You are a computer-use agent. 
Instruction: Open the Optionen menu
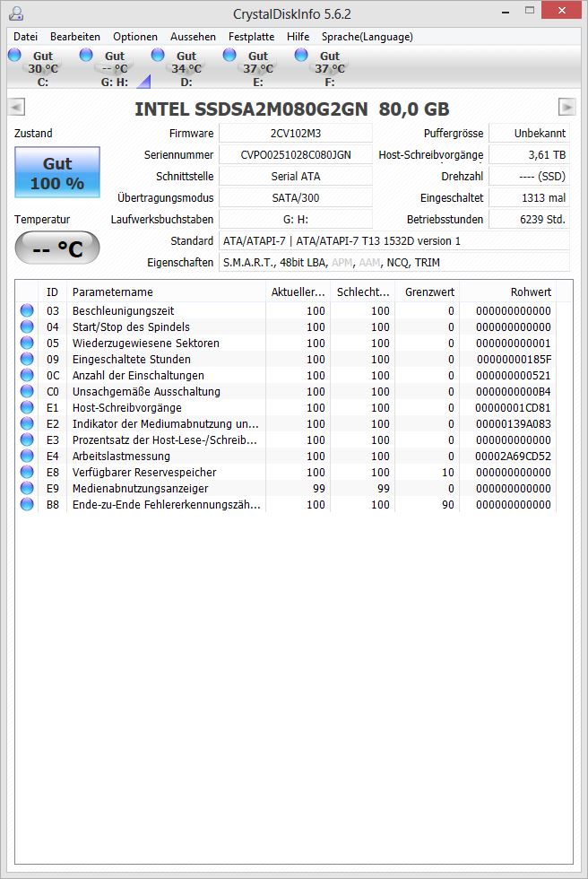tap(135, 37)
